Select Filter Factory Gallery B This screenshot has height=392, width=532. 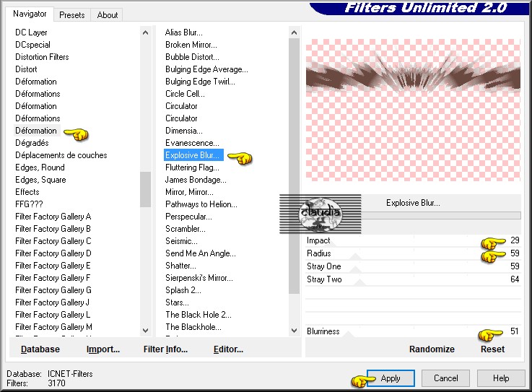tap(53, 229)
